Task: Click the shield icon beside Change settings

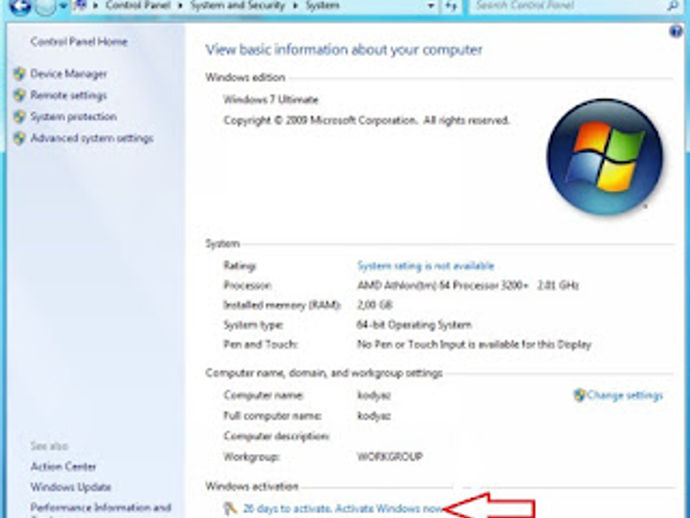Action: click(x=579, y=395)
